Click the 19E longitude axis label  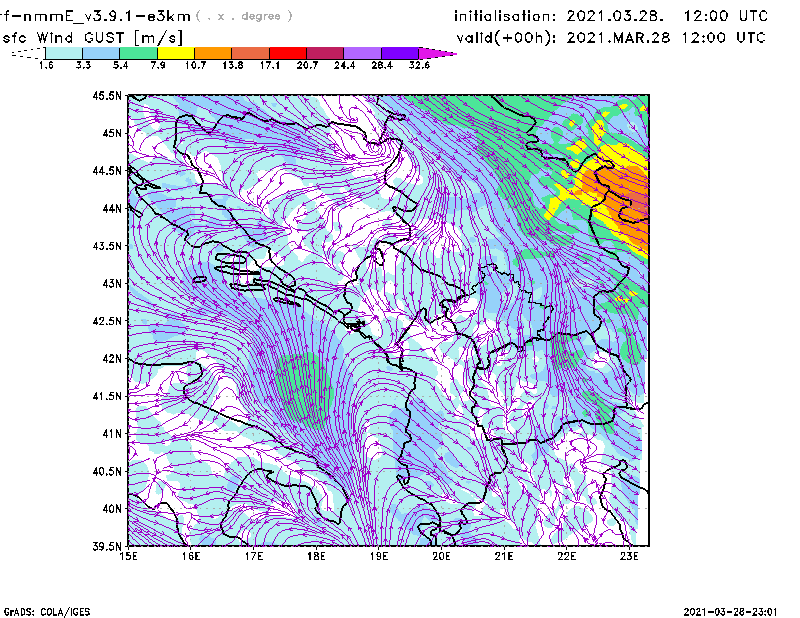click(379, 556)
